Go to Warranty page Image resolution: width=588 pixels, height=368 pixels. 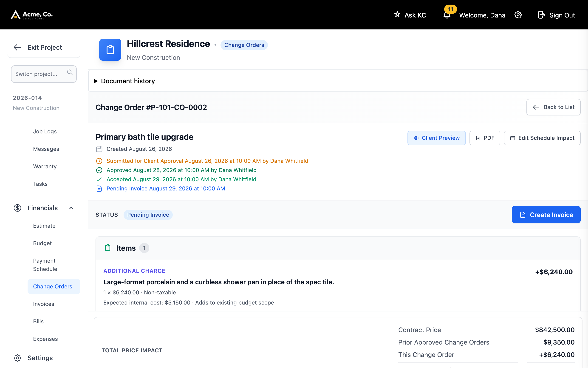(45, 167)
